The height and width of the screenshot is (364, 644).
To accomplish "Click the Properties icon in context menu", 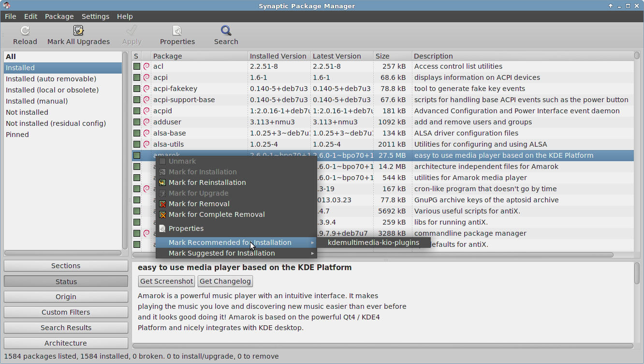I will tap(162, 228).
